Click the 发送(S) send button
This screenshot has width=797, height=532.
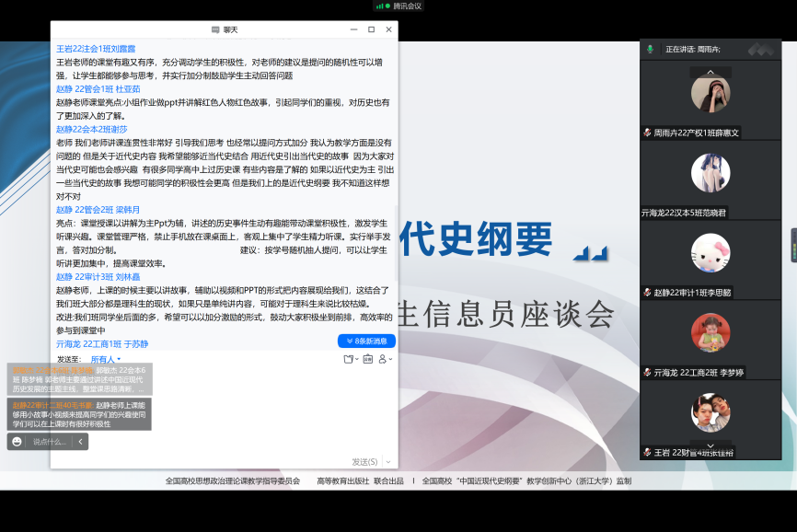(x=364, y=461)
